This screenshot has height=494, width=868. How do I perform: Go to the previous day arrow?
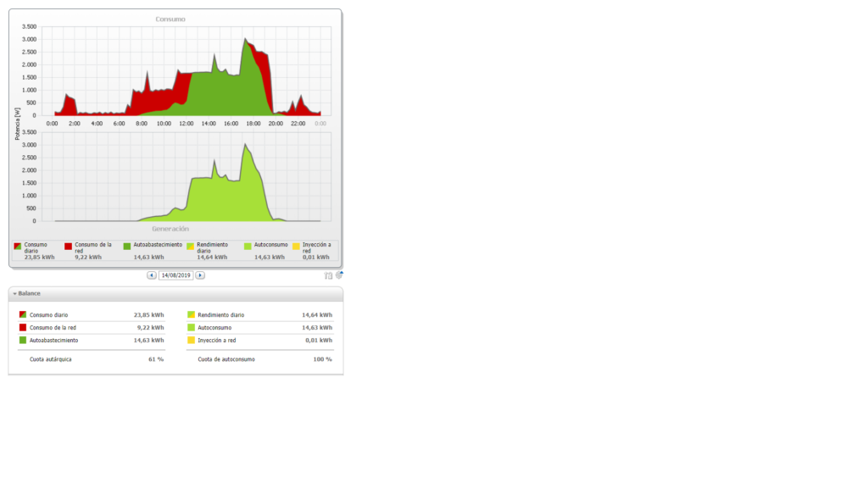(152, 275)
